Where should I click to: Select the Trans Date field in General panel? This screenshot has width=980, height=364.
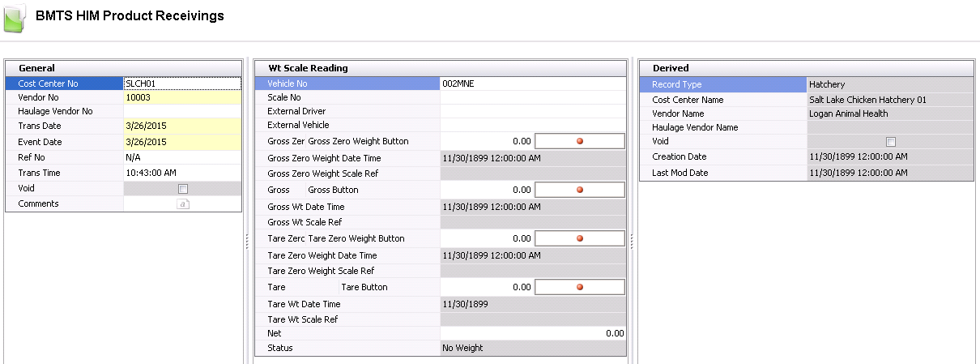point(182,126)
